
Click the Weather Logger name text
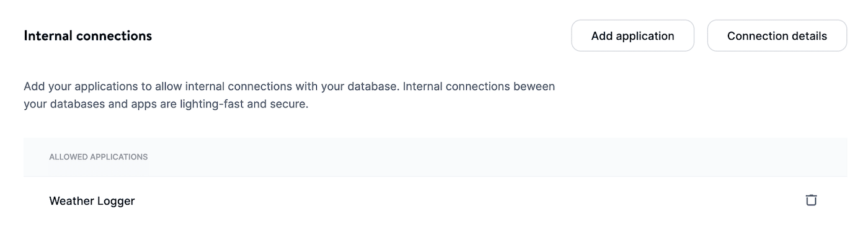point(92,201)
